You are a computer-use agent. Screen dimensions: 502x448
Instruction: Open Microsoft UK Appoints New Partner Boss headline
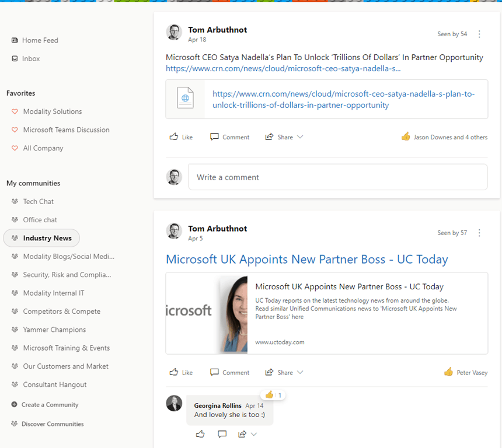click(306, 259)
